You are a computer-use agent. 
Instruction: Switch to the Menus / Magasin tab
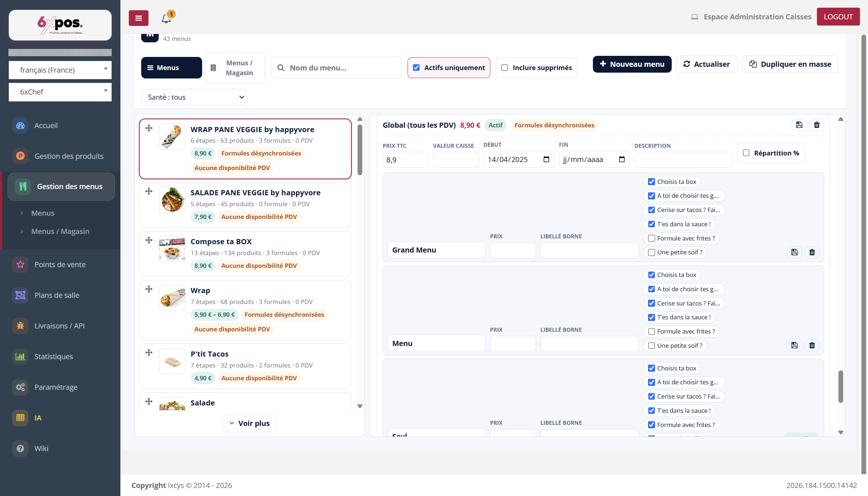click(x=235, y=68)
